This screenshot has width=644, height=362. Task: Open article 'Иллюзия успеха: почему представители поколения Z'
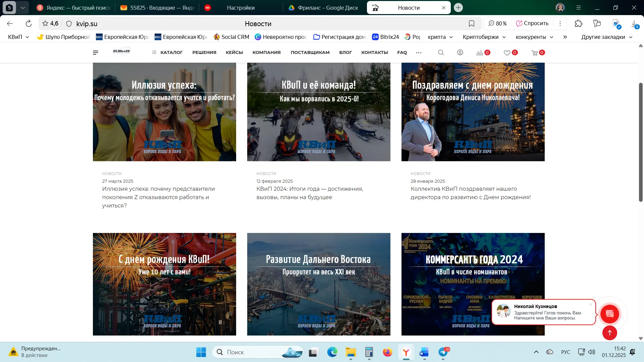[x=159, y=197]
